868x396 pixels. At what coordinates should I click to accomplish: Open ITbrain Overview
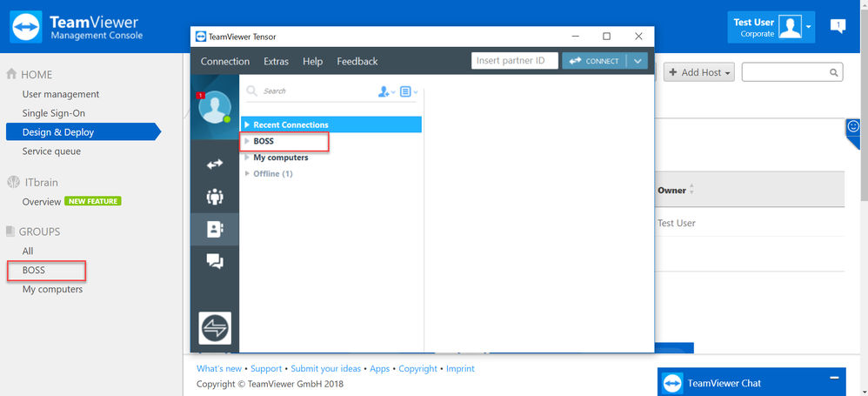click(42, 202)
